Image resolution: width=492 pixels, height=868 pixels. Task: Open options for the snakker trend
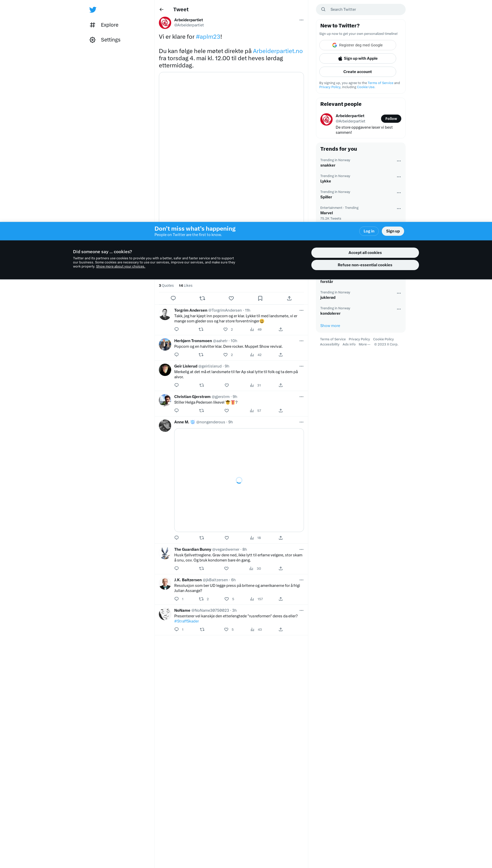[x=399, y=161]
